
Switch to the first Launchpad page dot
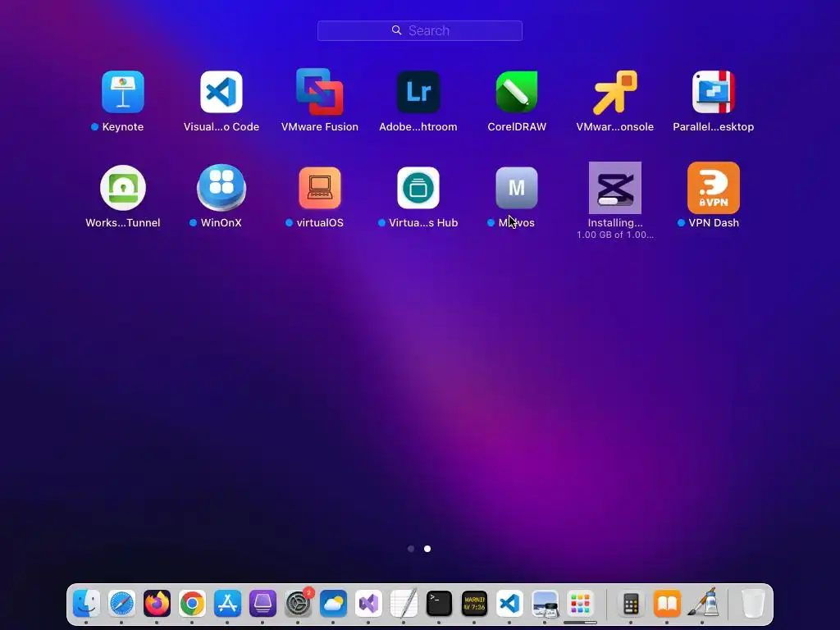point(411,549)
